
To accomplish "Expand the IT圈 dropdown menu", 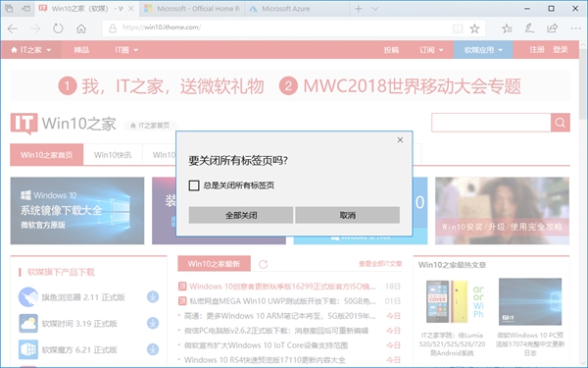I will pyautogui.click(x=126, y=50).
